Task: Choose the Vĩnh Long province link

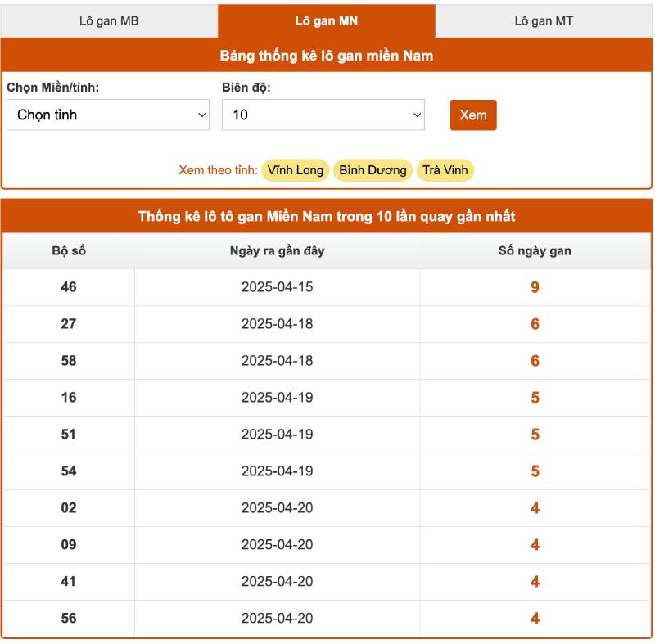Action: coord(295,170)
